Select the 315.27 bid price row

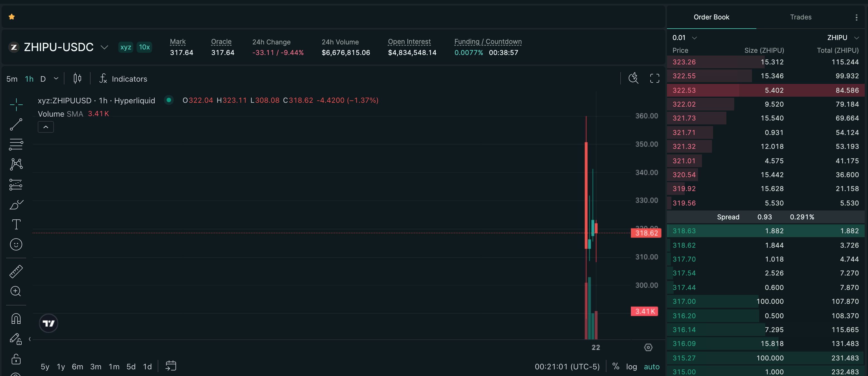coord(766,358)
